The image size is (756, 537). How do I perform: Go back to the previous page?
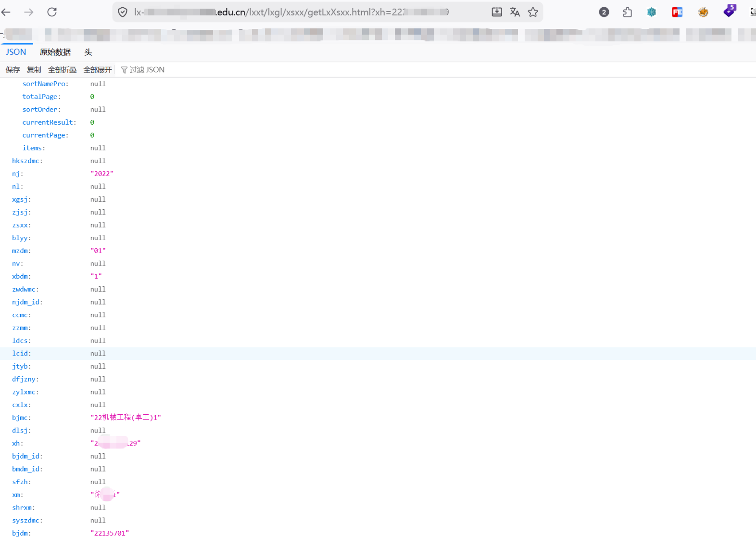pyautogui.click(x=6, y=12)
